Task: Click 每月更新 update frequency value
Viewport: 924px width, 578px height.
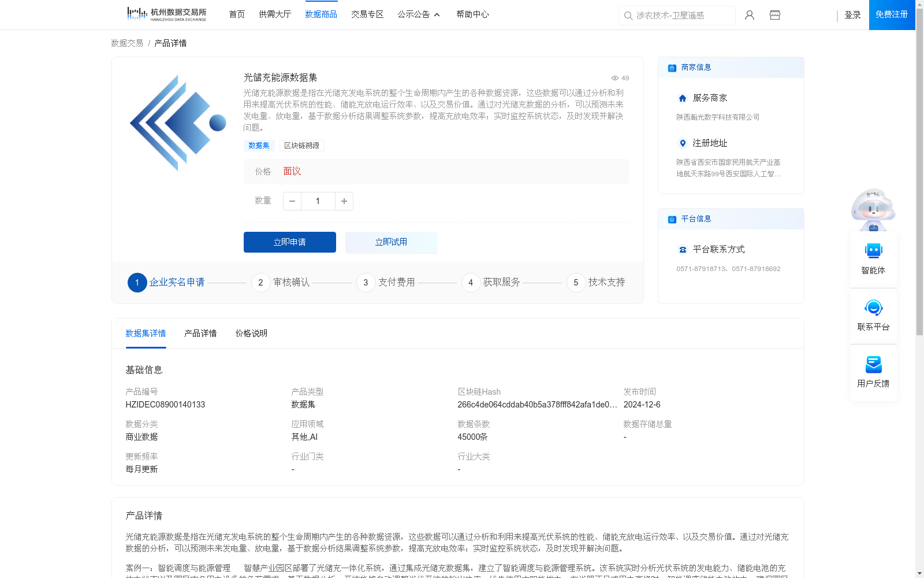Action: click(141, 469)
